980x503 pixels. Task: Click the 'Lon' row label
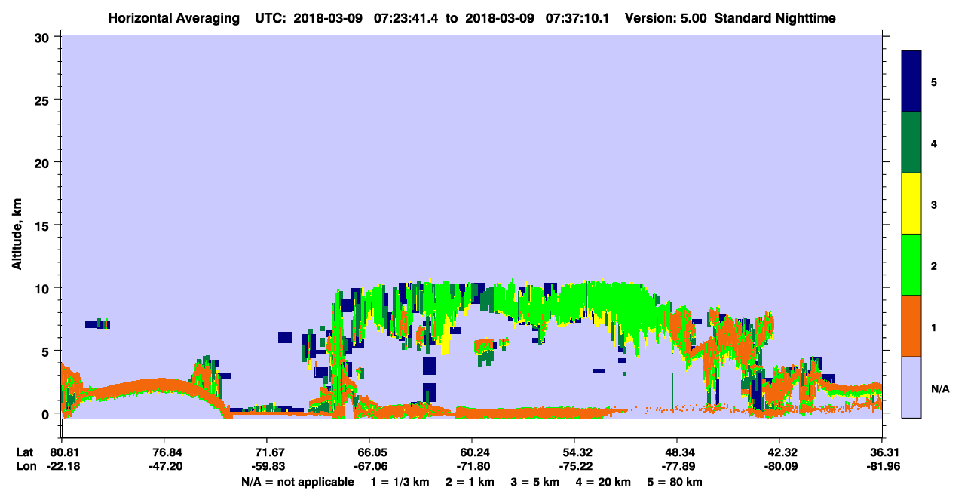[x=26, y=466]
